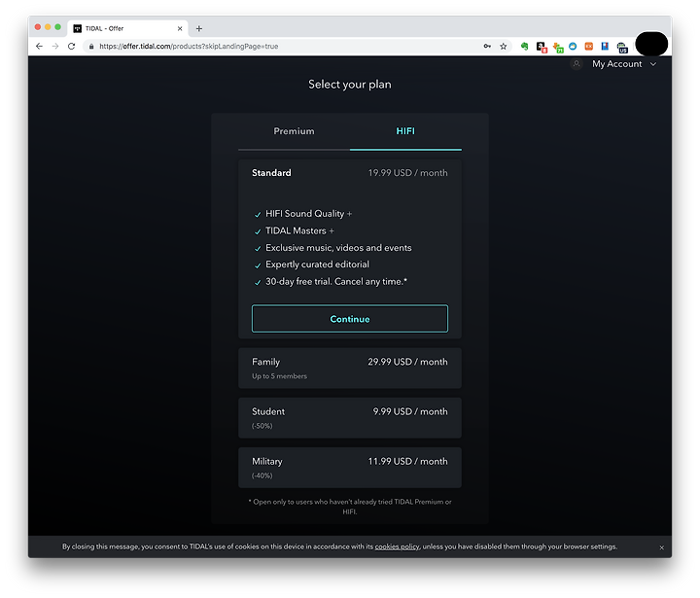Click 'Exclusive music, videos and events' text
Screen dimensions: 700x598
tap(338, 248)
